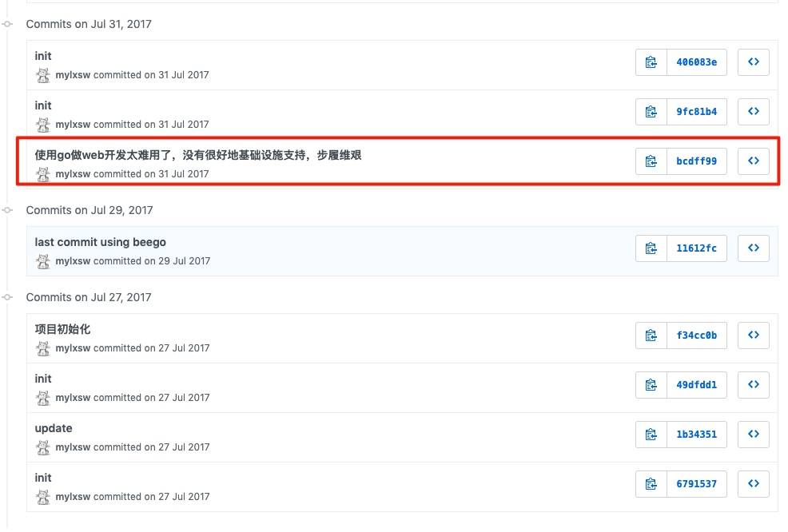
Task: Browse repository at commit bcdff99
Action: point(754,161)
